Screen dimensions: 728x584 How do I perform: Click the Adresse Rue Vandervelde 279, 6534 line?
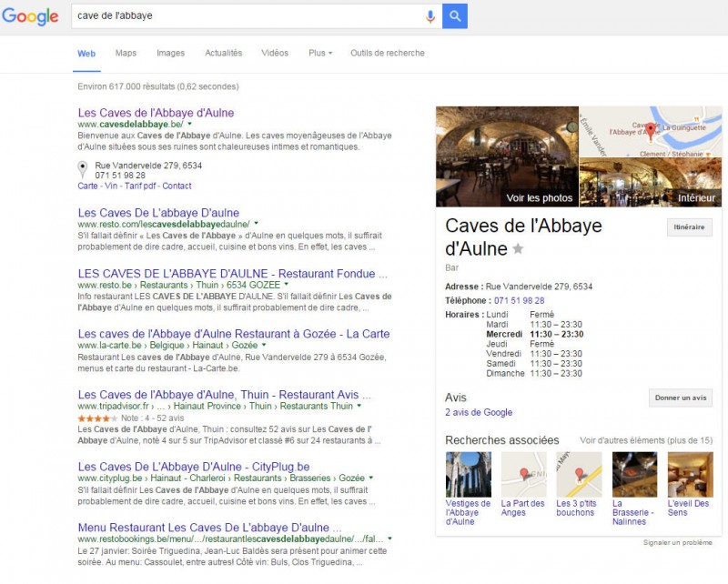pos(519,287)
